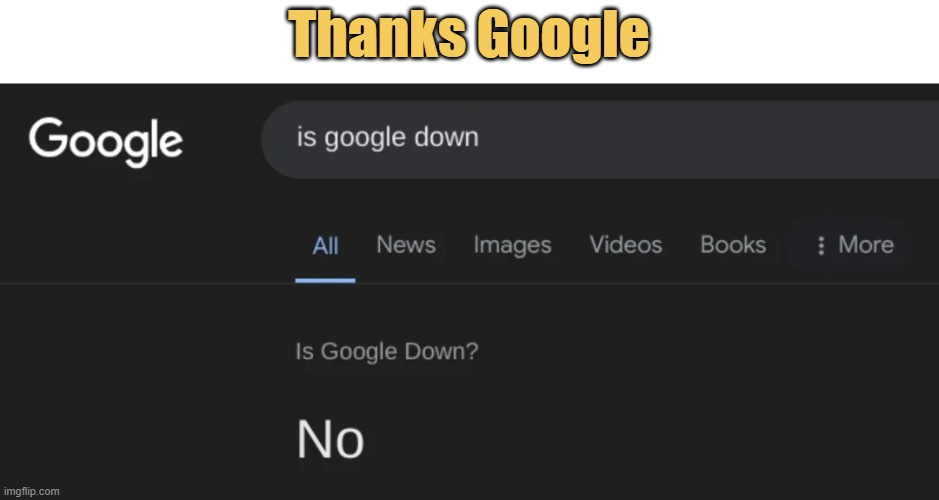Click the "Is Google Down?" heading
Viewport: 939px width, 500px height.
point(387,351)
